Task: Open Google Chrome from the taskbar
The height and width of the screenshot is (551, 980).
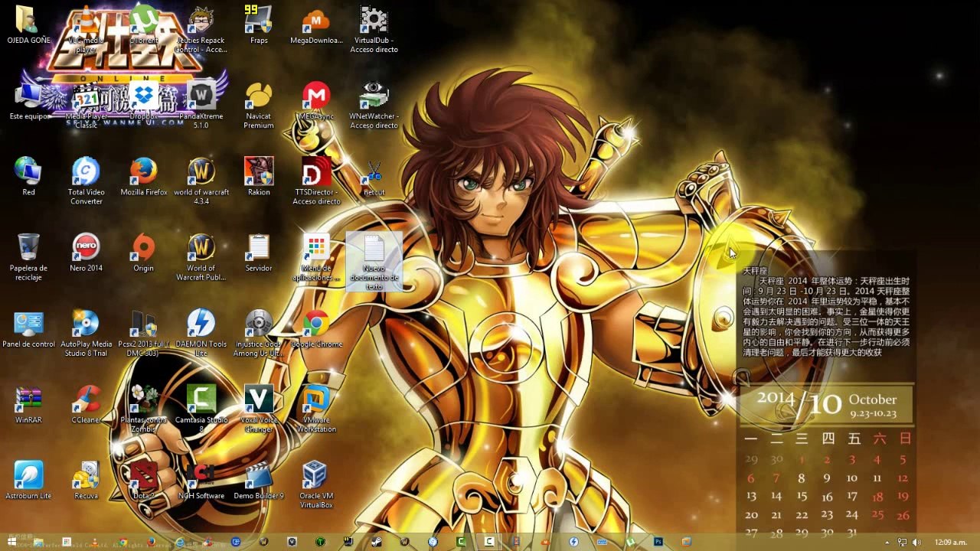Action: click(123, 543)
